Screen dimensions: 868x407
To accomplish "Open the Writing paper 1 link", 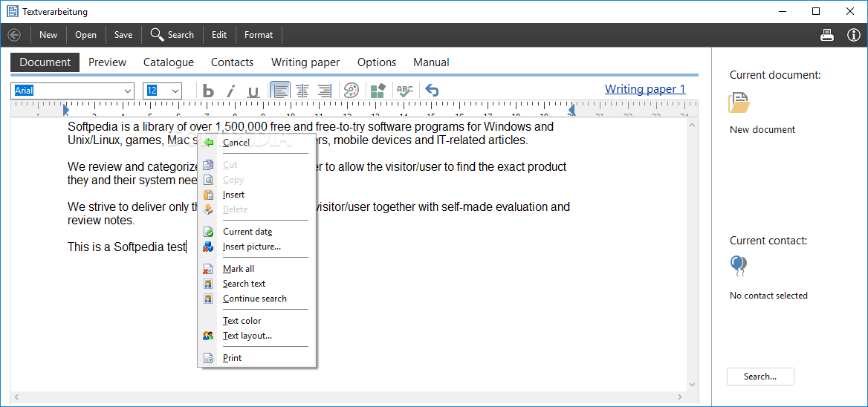I will tap(645, 89).
